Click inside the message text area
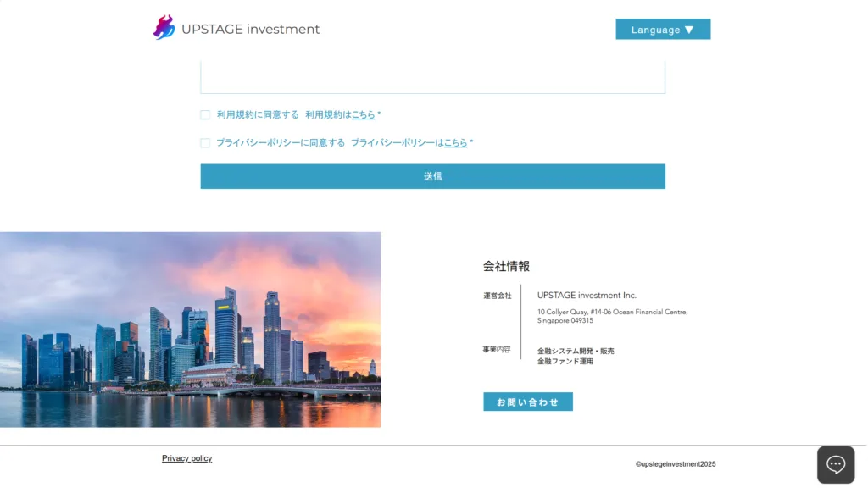 (x=432, y=77)
